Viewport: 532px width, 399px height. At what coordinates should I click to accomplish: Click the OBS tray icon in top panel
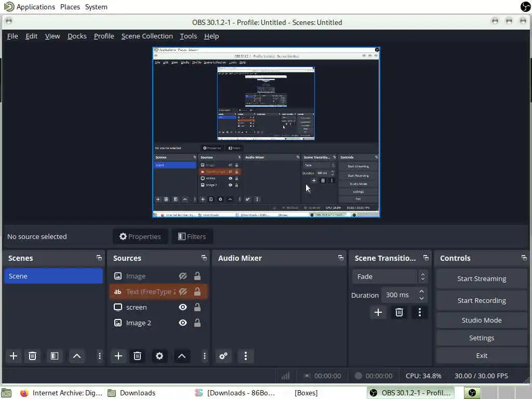click(526, 7)
